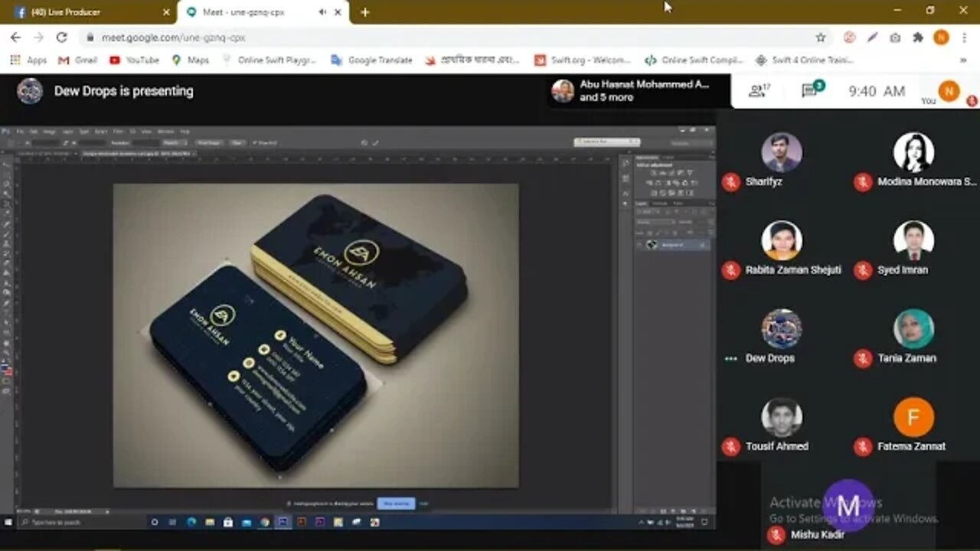Open the Chrome profile avatar N

[x=941, y=37]
